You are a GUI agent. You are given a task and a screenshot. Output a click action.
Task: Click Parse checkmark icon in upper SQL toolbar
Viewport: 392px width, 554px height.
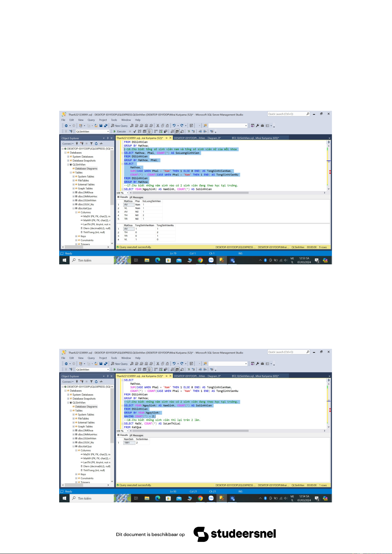point(135,132)
